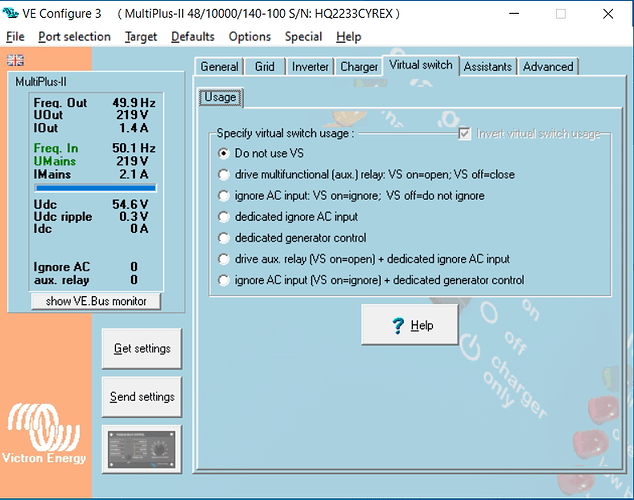This screenshot has height=500, width=634.
Task: Switch to the General tab
Action: click(219, 66)
